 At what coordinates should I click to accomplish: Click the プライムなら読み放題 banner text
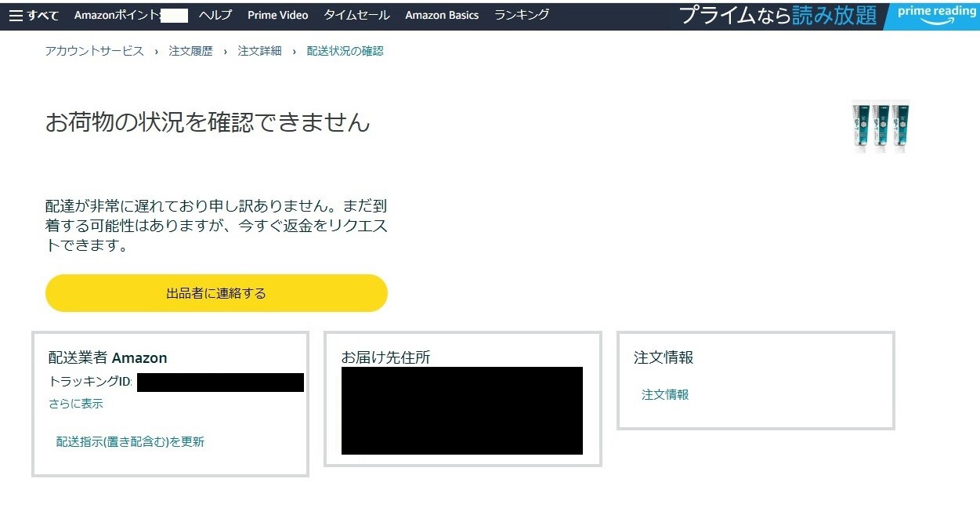[x=777, y=15]
